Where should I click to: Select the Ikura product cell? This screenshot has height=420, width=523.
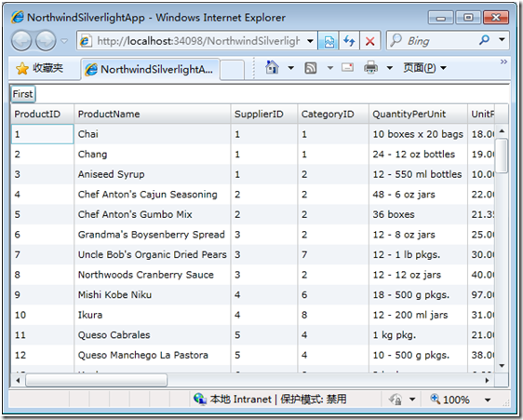tap(152, 315)
